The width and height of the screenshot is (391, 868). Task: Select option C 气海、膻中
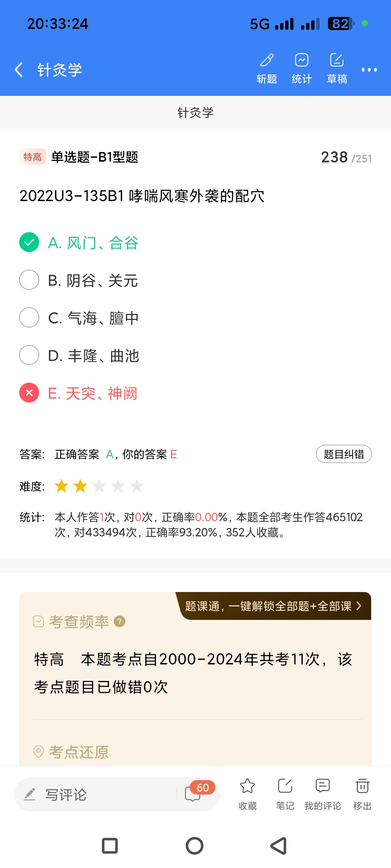pos(29,318)
